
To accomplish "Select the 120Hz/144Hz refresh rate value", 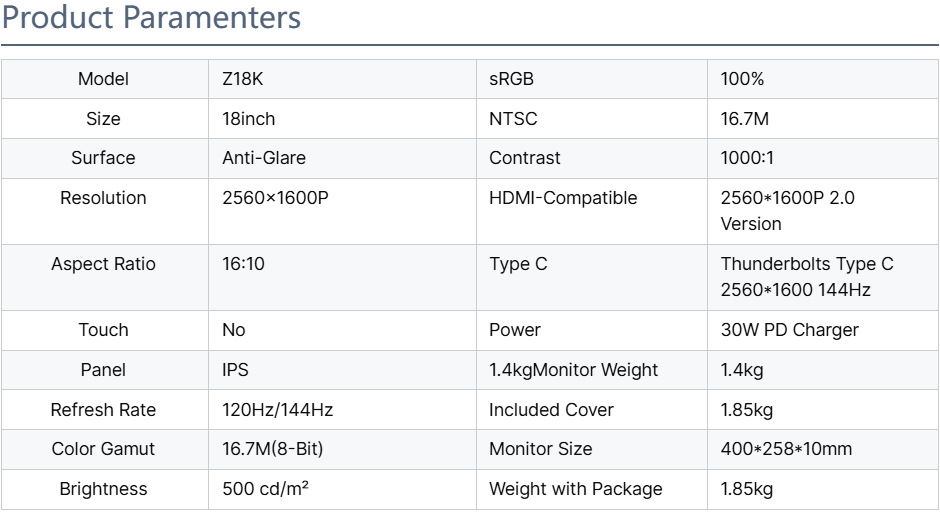I will click(277, 410).
